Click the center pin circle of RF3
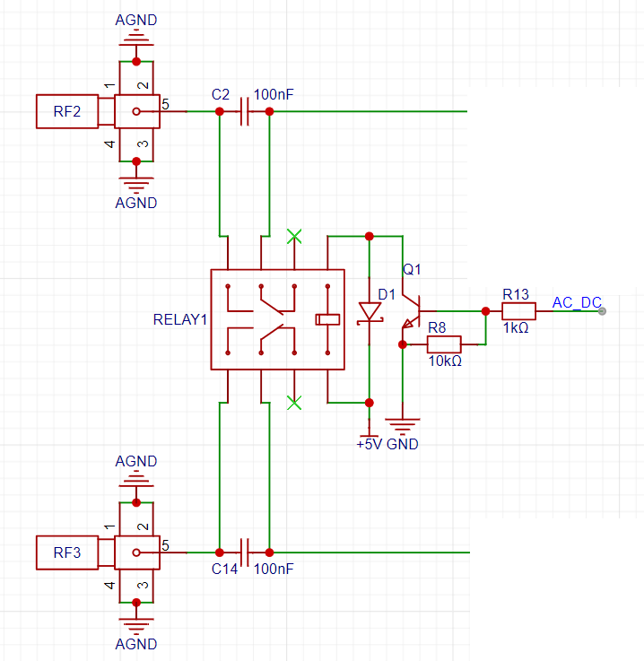The image size is (644, 661). pos(136,552)
